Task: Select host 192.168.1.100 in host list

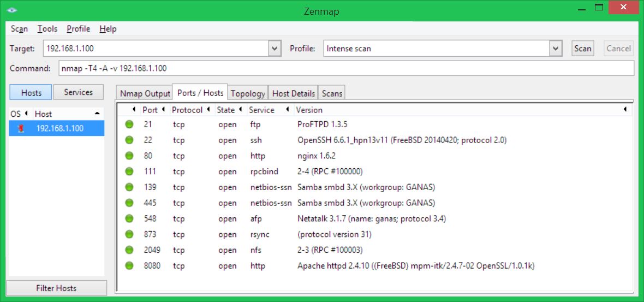Action: click(57, 128)
